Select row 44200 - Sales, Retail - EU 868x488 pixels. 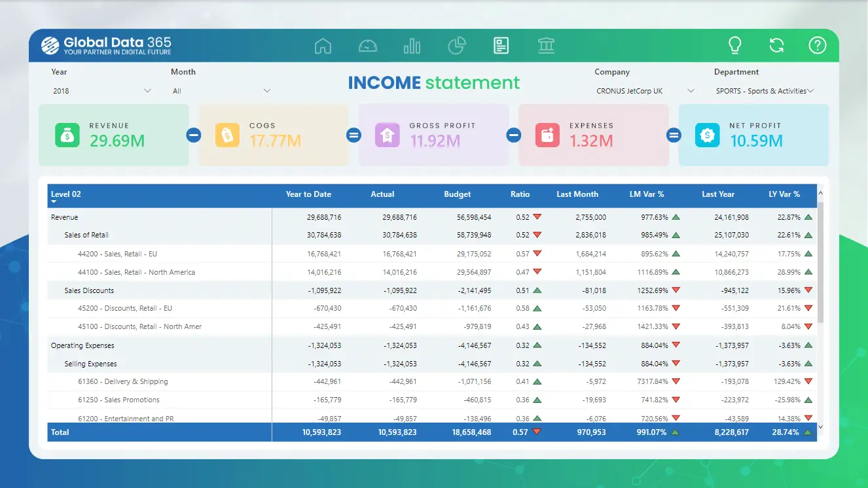point(432,254)
